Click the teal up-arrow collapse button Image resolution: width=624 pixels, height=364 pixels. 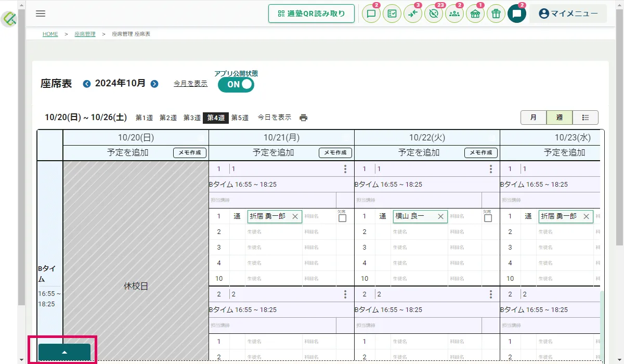(x=64, y=352)
